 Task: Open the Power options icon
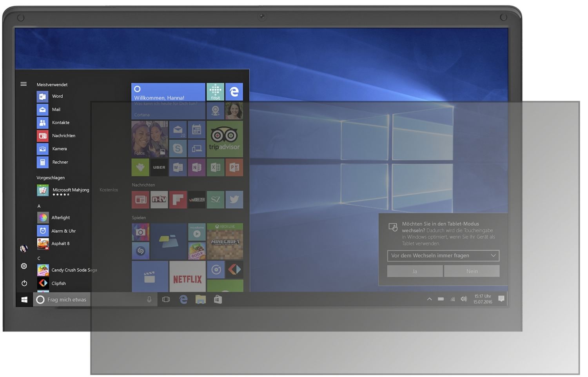[x=24, y=283]
